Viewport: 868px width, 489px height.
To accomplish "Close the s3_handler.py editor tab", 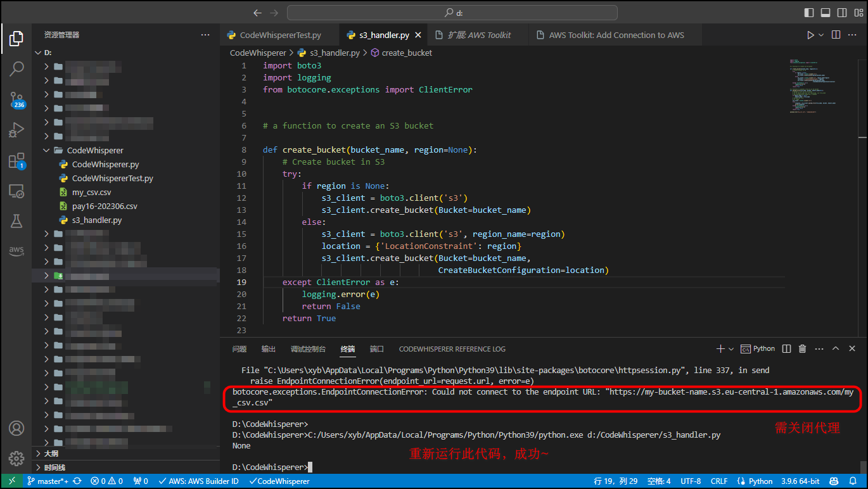I will 419,35.
